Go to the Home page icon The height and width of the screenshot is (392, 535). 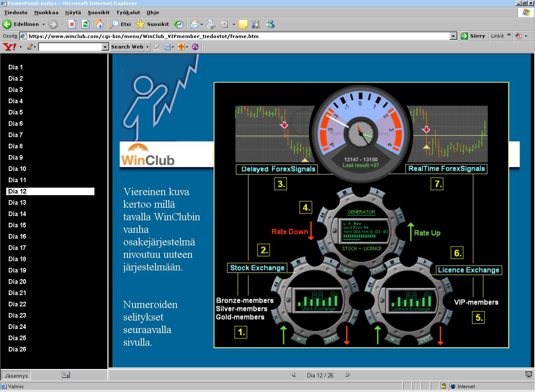tap(99, 24)
